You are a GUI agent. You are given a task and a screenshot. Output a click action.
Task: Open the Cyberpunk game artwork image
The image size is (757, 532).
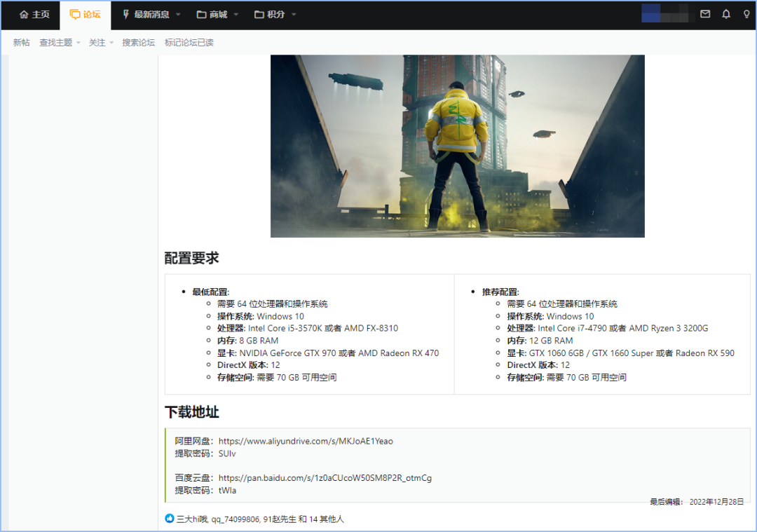457,146
